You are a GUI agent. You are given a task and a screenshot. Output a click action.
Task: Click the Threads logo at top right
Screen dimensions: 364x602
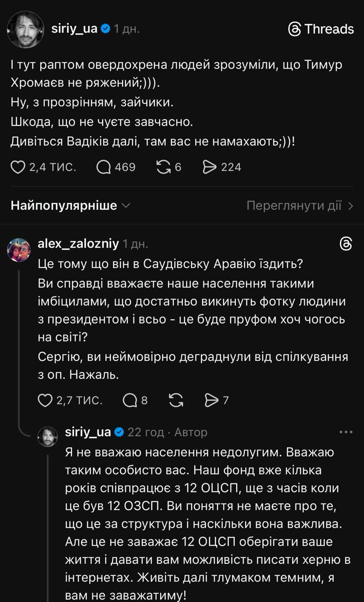coord(321,29)
